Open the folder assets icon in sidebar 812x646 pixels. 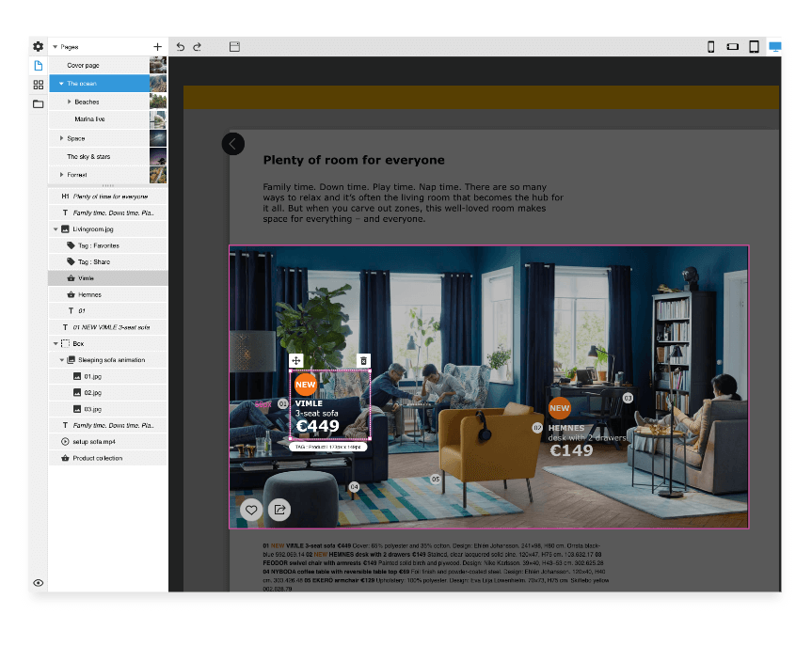pyautogui.click(x=38, y=104)
